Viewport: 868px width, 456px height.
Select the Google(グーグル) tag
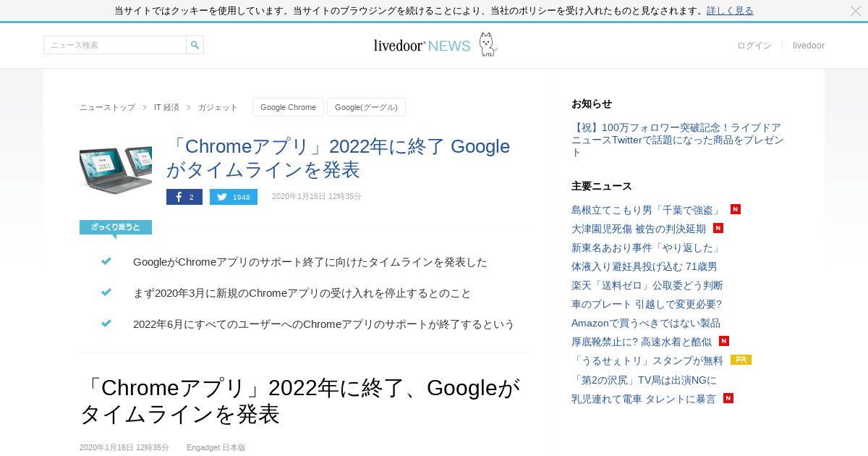point(366,107)
